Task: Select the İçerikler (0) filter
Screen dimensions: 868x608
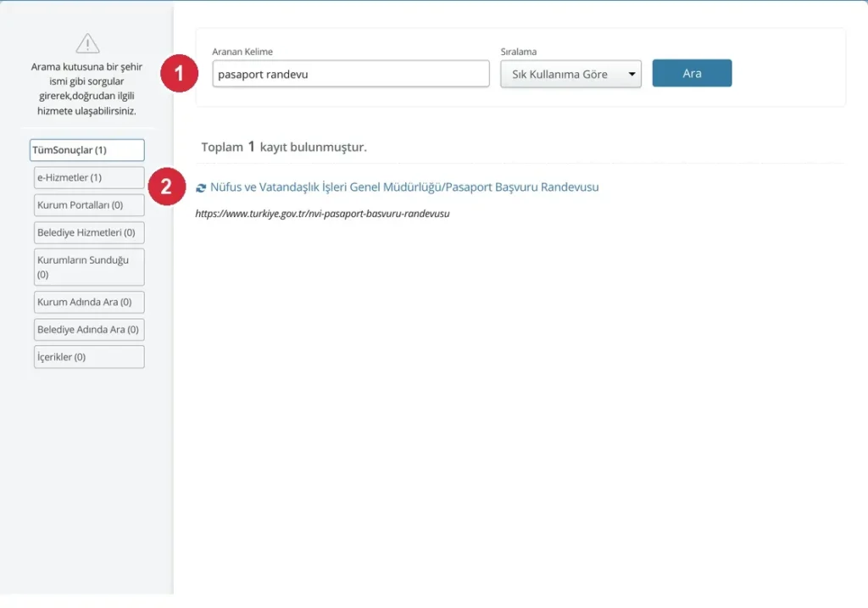Action: pyautogui.click(x=89, y=357)
